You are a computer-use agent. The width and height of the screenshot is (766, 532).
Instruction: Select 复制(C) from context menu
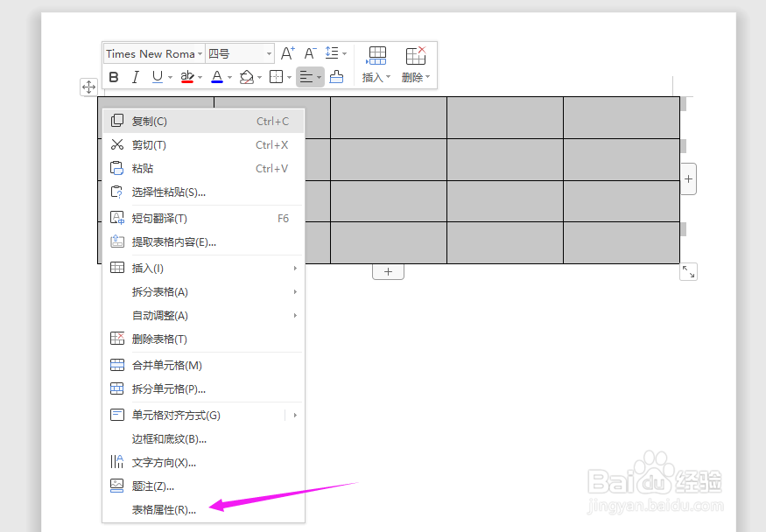click(204, 121)
